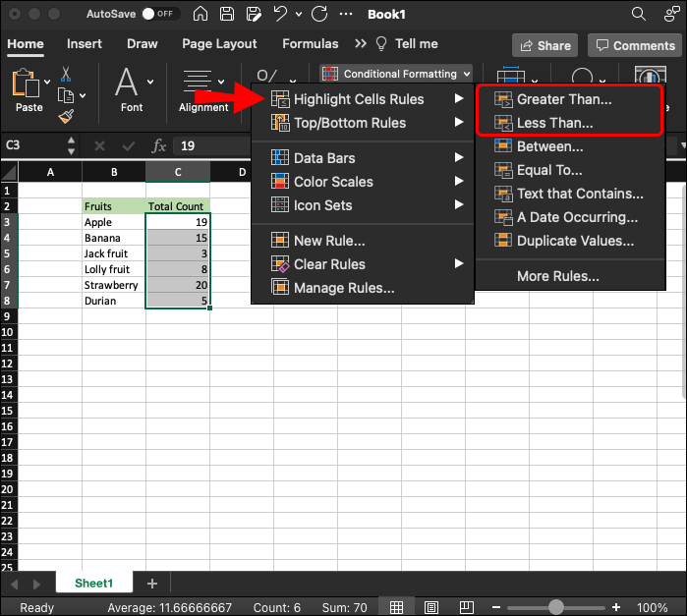Click the Undo arrow icon

[x=280, y=15]
